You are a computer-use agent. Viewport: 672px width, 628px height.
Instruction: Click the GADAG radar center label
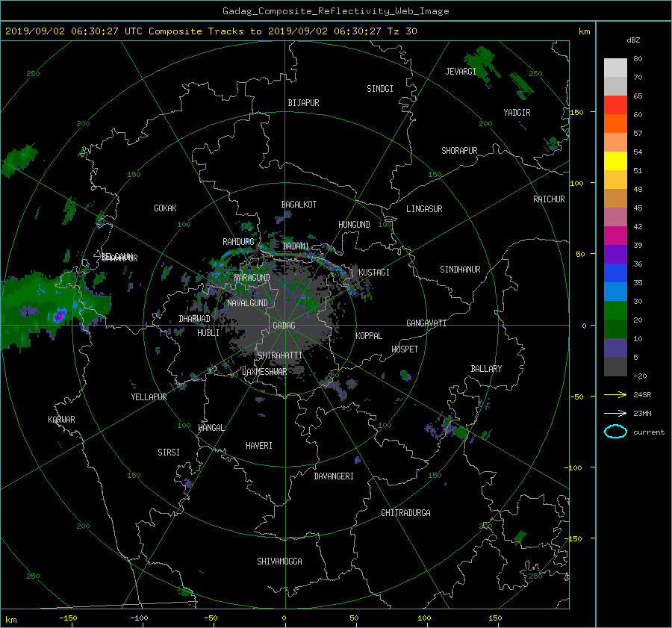(x=284, y=326)
